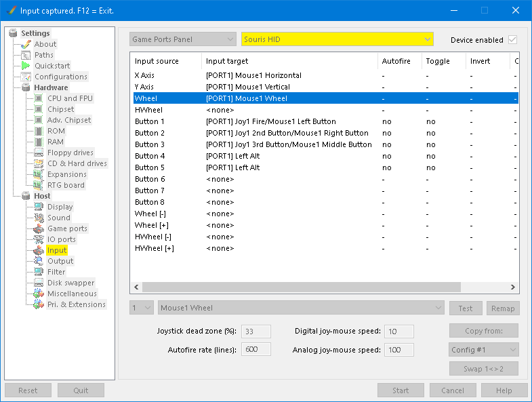Select the Quickstart tree item
The height and width of the screenshot is (402, 532).
52,66
